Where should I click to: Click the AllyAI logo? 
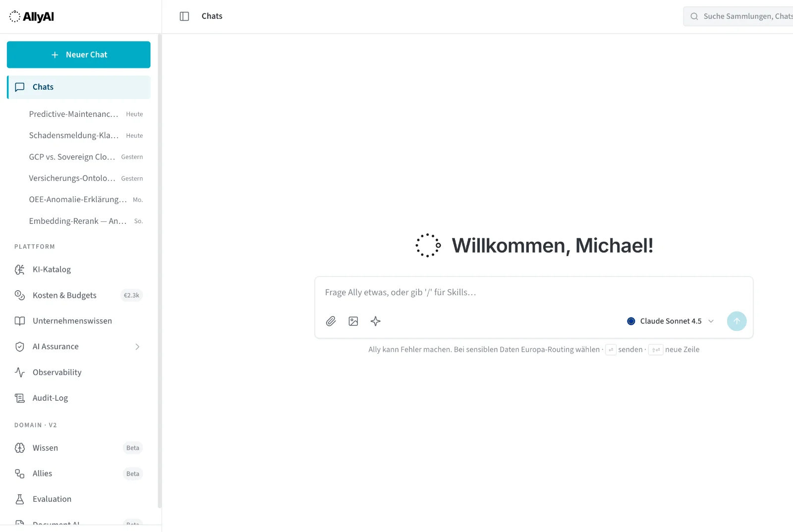[32, 16]
